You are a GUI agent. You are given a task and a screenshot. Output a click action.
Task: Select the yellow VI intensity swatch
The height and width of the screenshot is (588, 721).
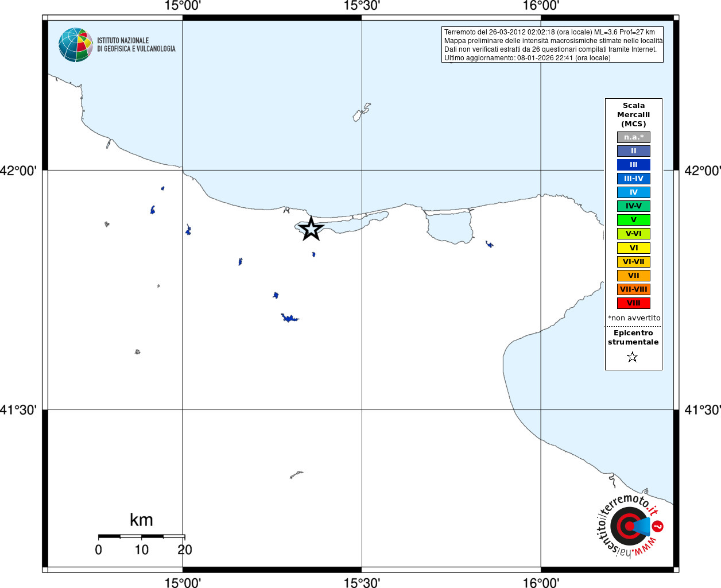tap(634, 248)
